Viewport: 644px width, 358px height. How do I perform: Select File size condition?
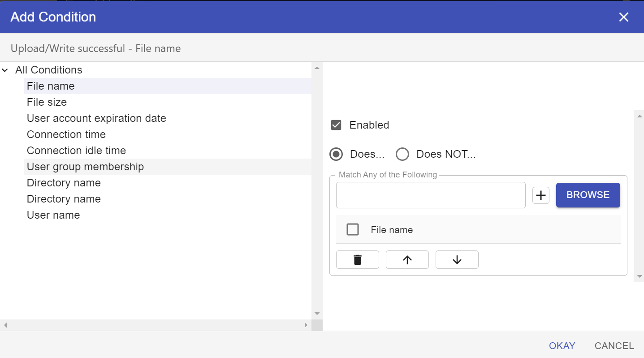[x=47, y=102]
